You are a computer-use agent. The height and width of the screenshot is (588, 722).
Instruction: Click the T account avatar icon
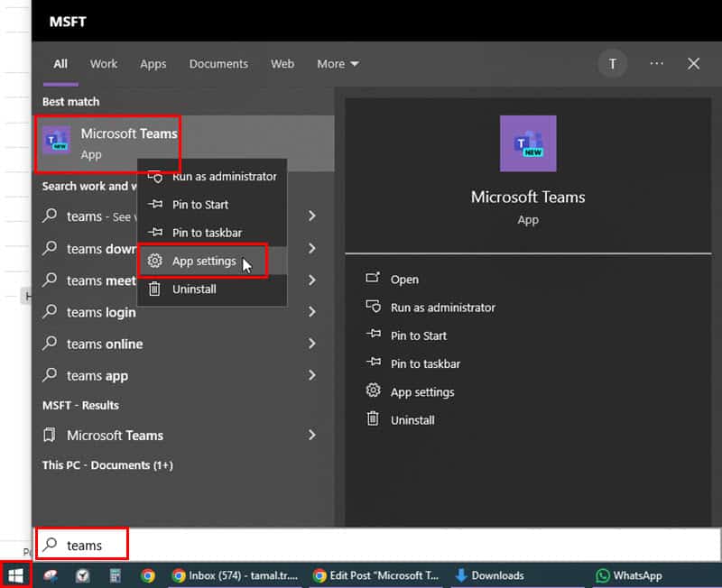click(613, 64)
